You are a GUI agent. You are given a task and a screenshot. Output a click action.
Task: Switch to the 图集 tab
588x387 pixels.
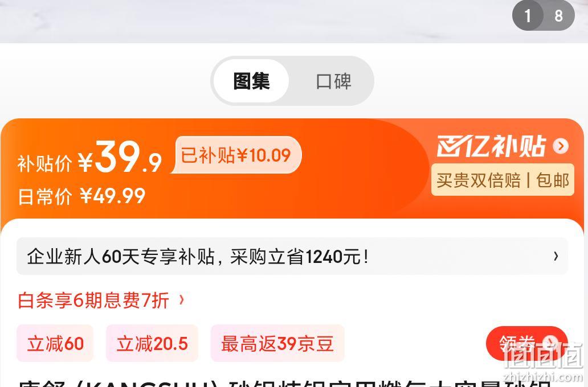pos(251,81)
